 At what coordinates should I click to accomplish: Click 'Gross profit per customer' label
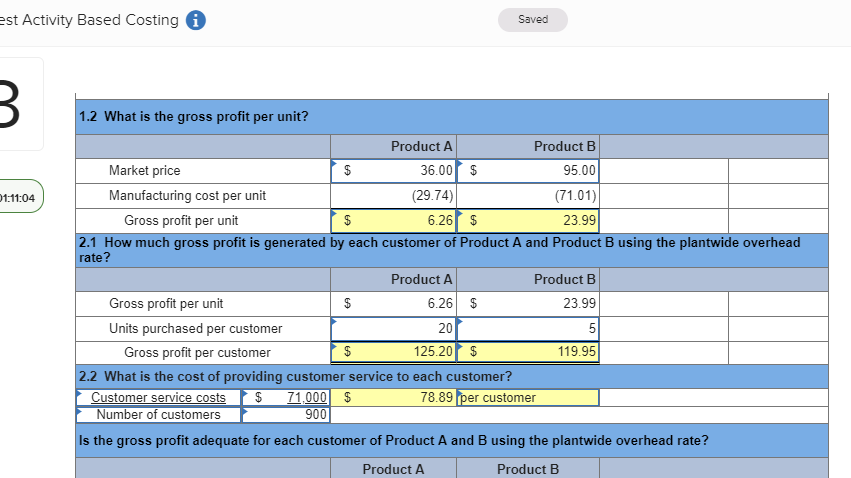click(197, 352)
